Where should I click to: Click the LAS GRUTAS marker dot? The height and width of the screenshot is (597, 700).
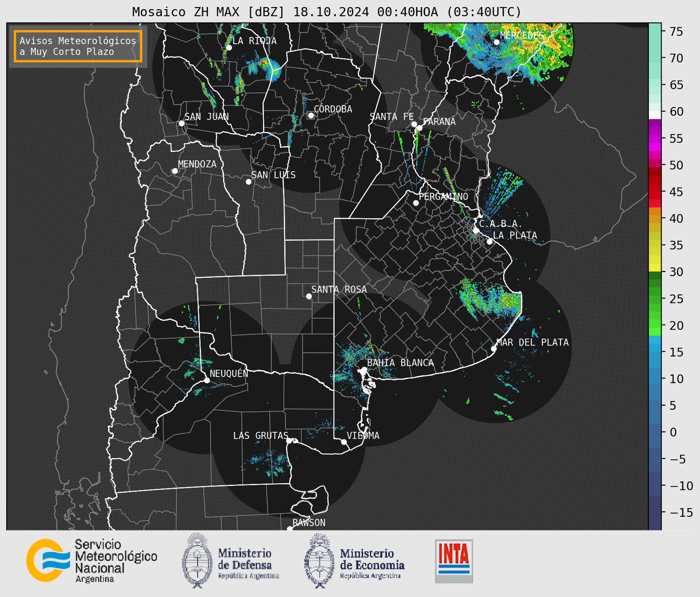[289, 441]
